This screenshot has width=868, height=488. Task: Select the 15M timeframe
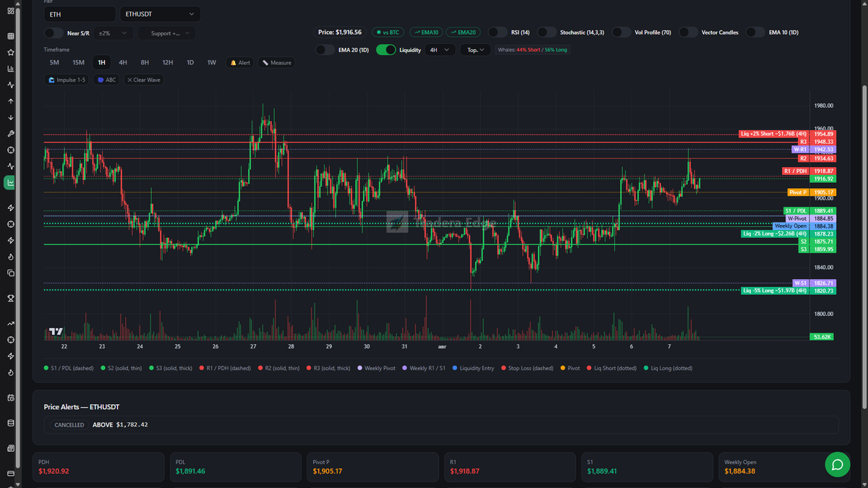[78, 63]
